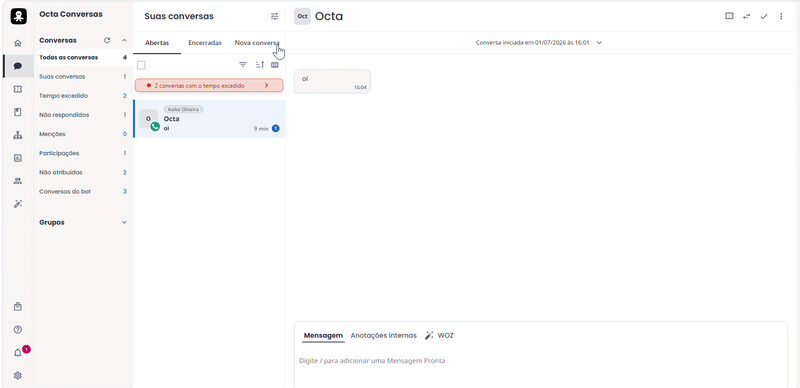This screenshot has height=388, width=800.
Task: Click the 2 conversas com o tempo excedido banner
Action: pos(209,86)
